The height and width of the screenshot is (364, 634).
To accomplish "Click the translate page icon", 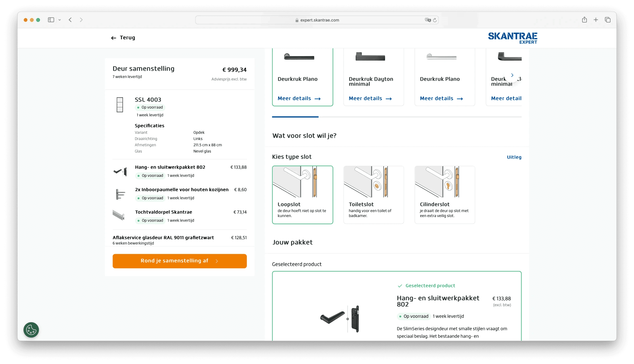I will [428, 20].
